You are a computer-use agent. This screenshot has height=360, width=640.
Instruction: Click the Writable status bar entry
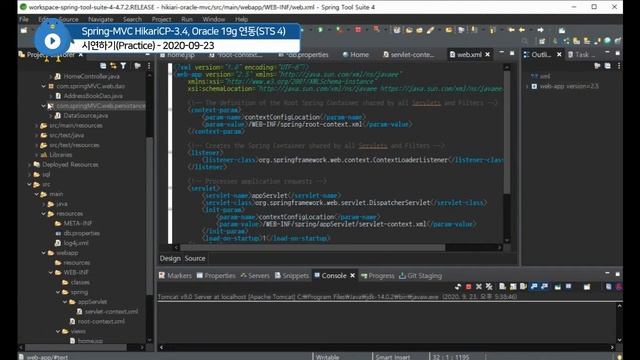(x=327, y=357)
